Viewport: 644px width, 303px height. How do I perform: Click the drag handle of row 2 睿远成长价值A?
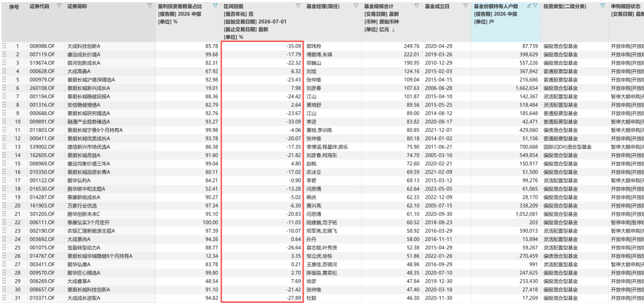tap(5, 54)
